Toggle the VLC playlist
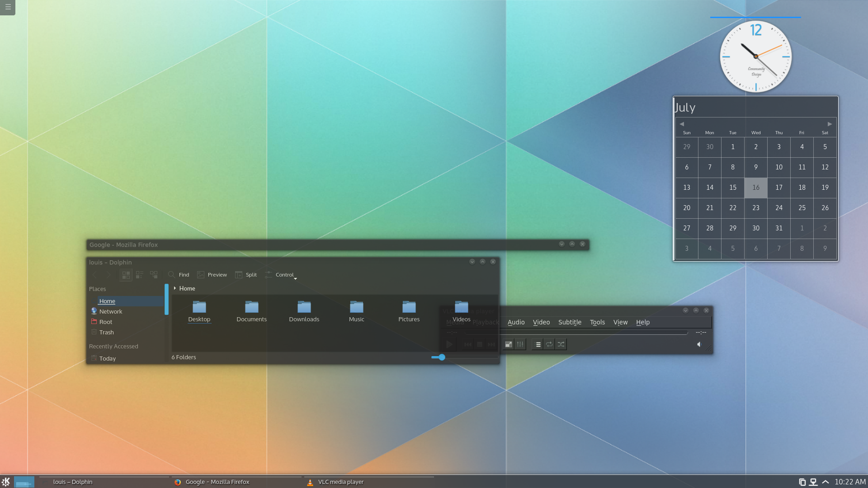868x488 pixels. pyautogui.click(x=538, y=344)
